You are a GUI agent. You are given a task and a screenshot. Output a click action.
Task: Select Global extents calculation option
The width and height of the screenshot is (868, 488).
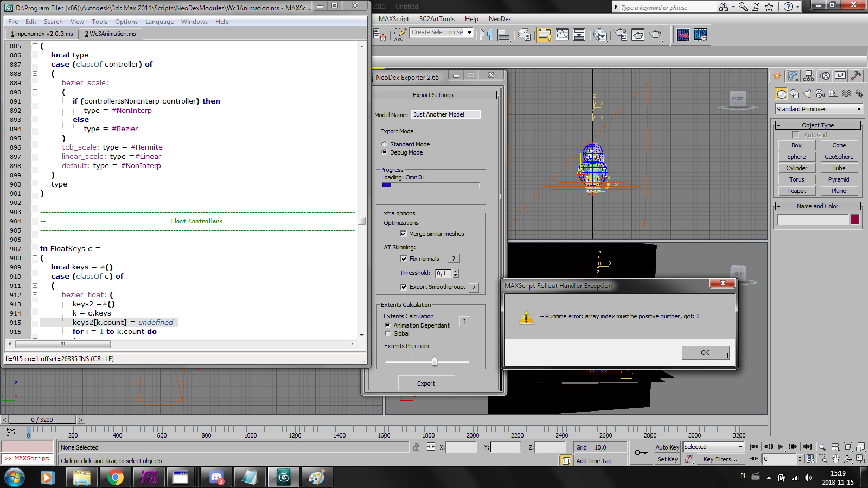tap(387, 333)
